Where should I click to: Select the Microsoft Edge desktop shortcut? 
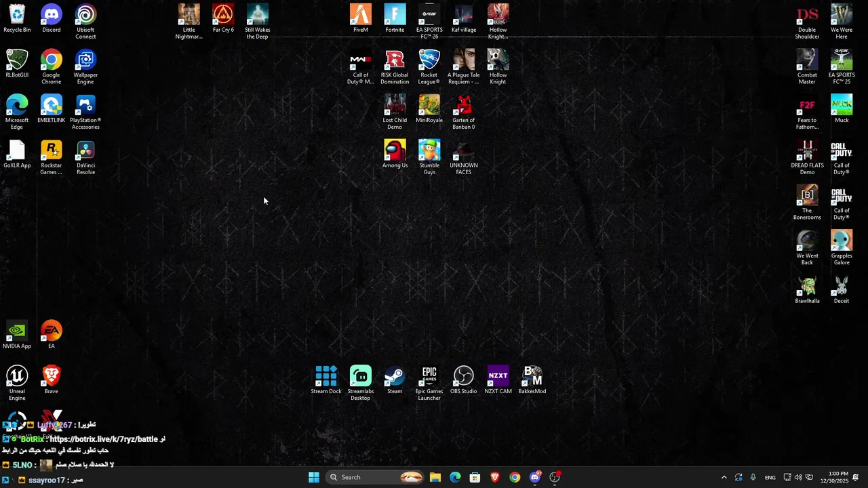17,113
